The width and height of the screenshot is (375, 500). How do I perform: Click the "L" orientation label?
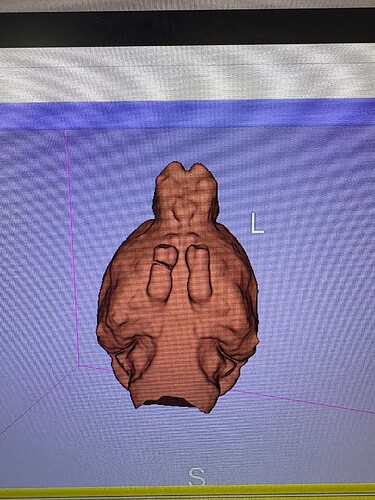(x=257, y=224)
